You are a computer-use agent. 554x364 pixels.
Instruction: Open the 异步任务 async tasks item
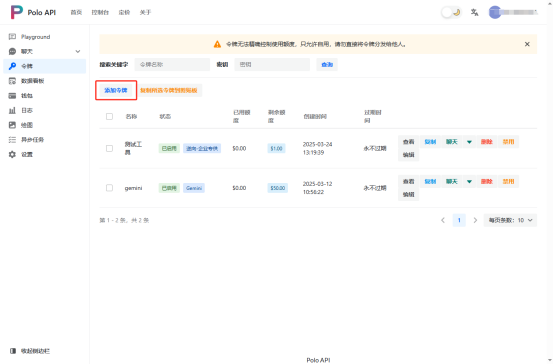[x=45, y=140]
